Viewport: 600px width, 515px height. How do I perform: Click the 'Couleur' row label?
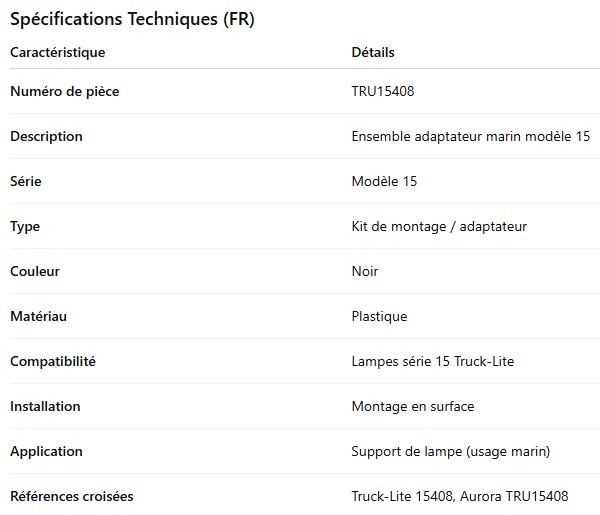pyautogui.click(x=35, y=271)
